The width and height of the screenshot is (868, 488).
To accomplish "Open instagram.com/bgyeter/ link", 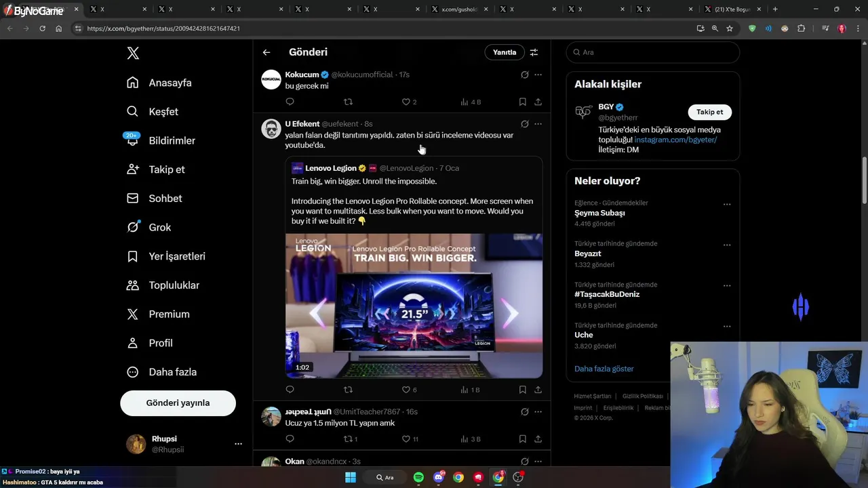I will tap(675, 140).
